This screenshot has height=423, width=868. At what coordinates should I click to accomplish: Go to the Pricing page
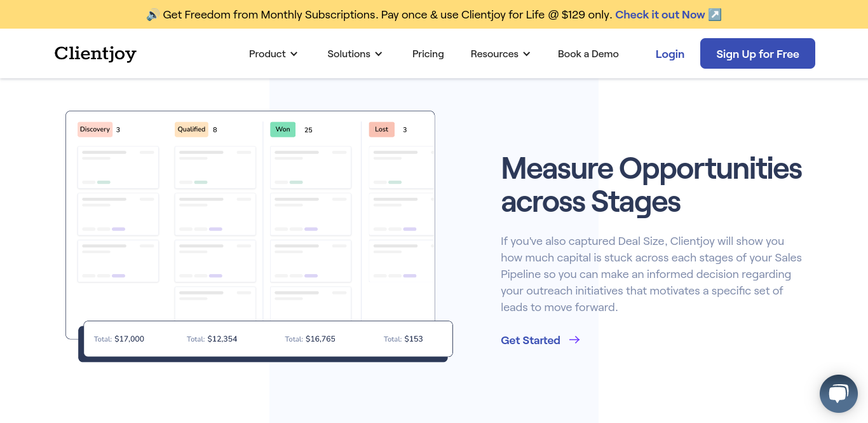coord(428,54)
